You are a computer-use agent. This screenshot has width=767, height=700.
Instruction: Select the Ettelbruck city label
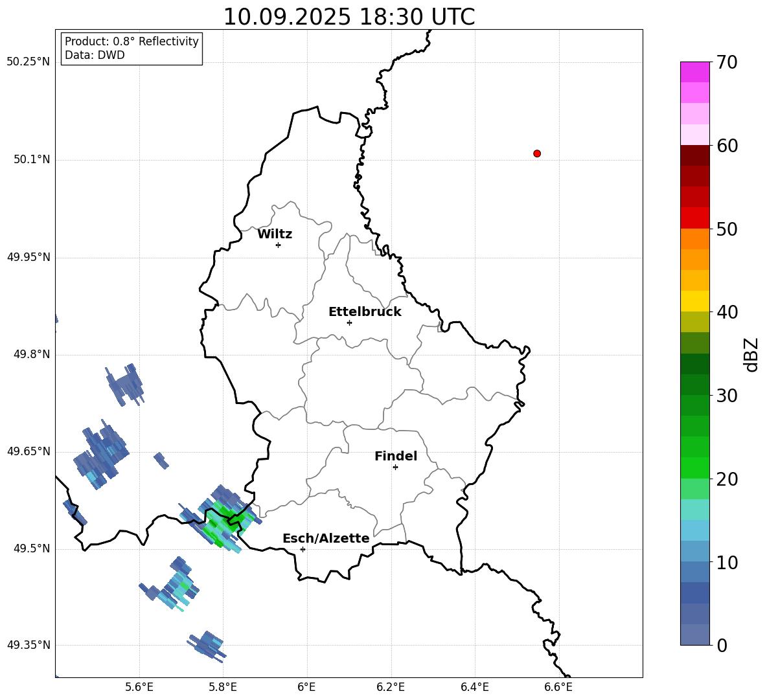click(x=365, y=312)
